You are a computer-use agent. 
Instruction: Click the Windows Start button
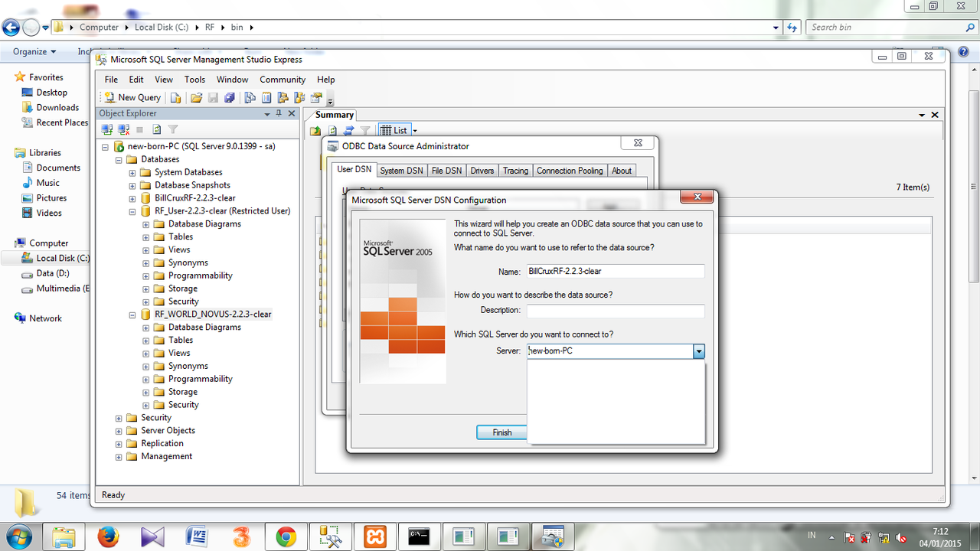pyautogui.click(x=18, y=536)
